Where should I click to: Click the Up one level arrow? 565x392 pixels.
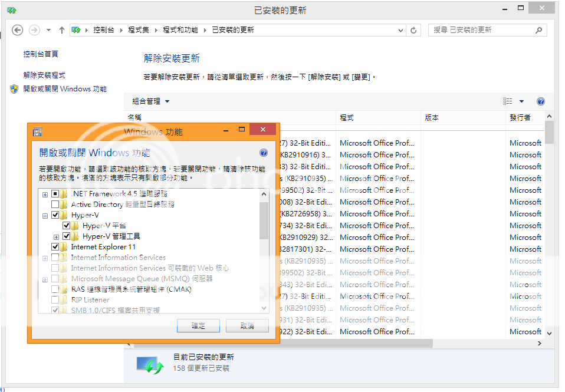(62, 30)
